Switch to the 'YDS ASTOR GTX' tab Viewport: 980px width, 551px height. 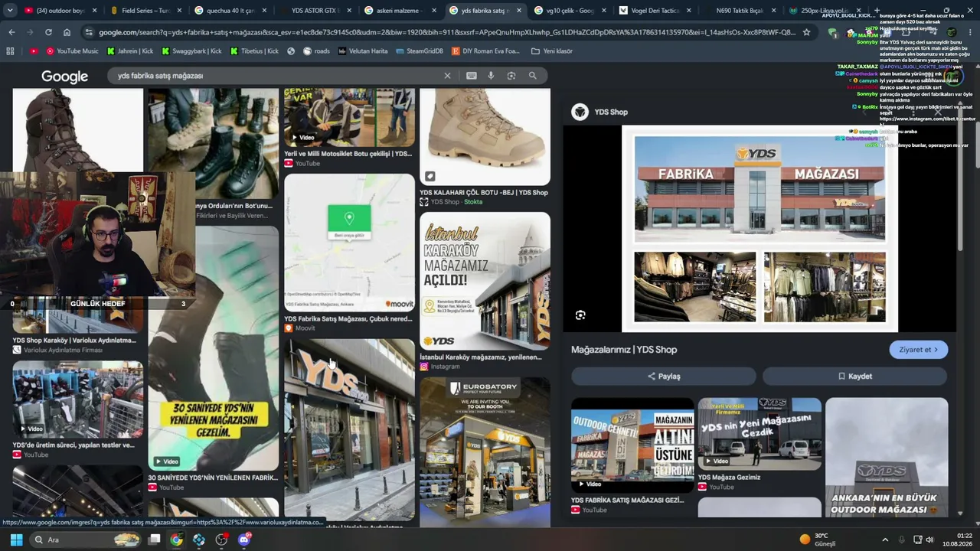315,11
